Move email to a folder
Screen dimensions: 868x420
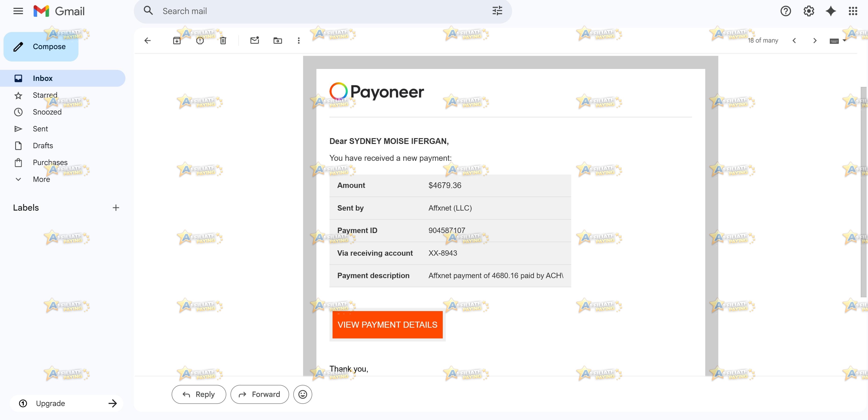pos(278,40)
